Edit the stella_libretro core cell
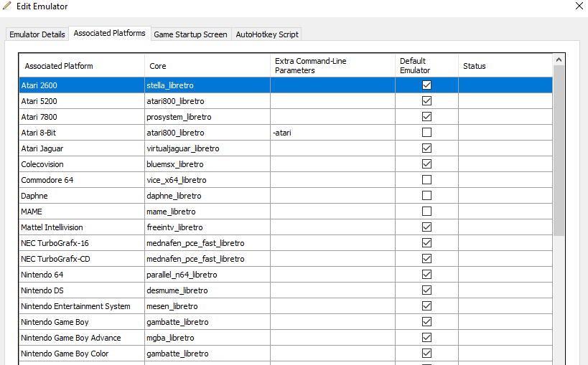 coord(207,85)
